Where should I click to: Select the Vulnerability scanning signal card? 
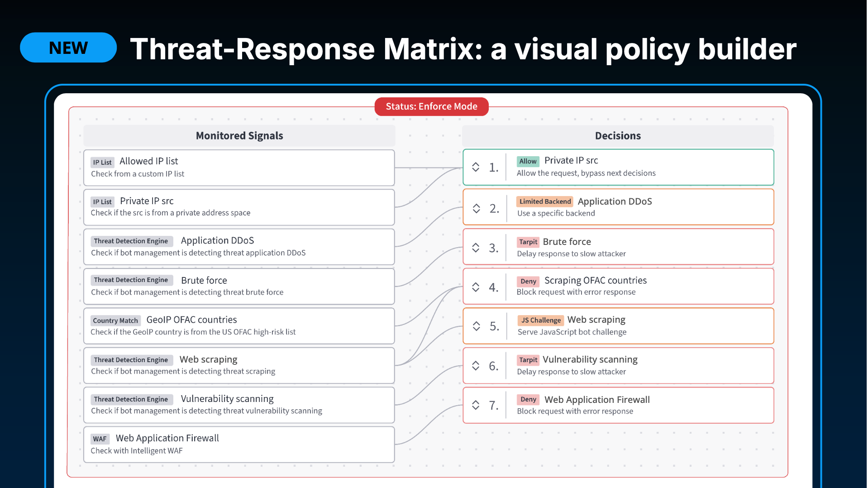coord(239,405)
